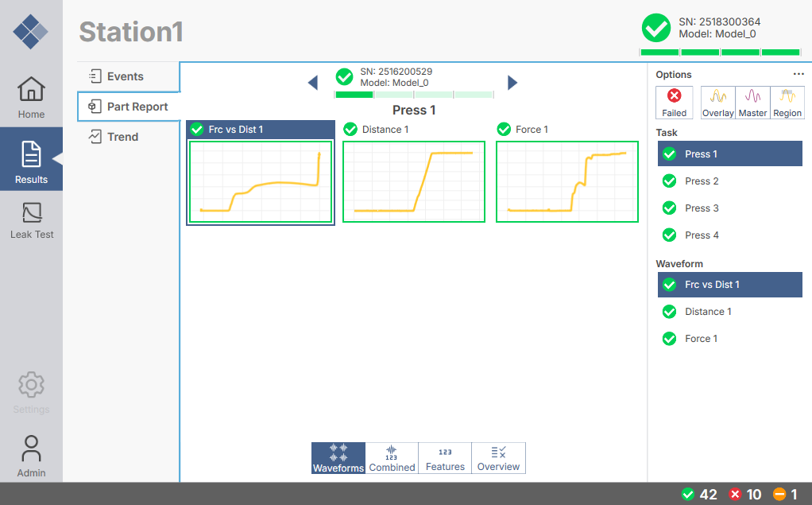Image resolution: width=812 pixels, height=505 pixels.
Task: Toggle the Region option
Action: coord(787,103)
